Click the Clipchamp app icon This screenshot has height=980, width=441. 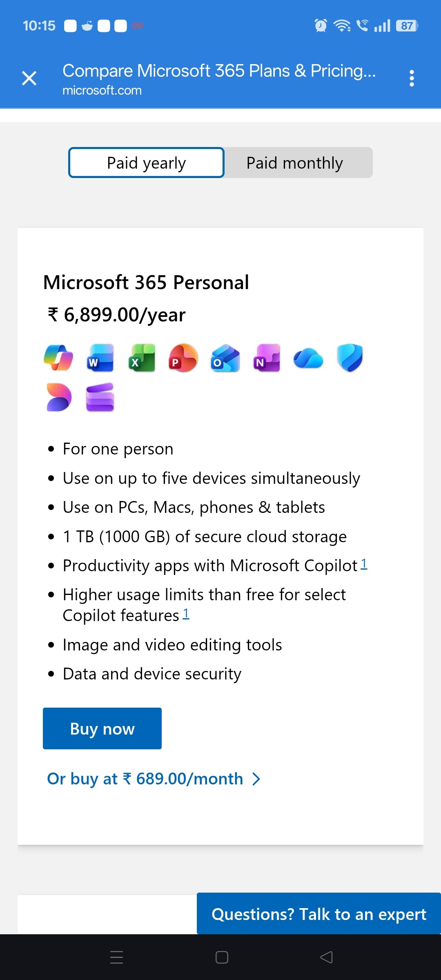coord(100,397)
